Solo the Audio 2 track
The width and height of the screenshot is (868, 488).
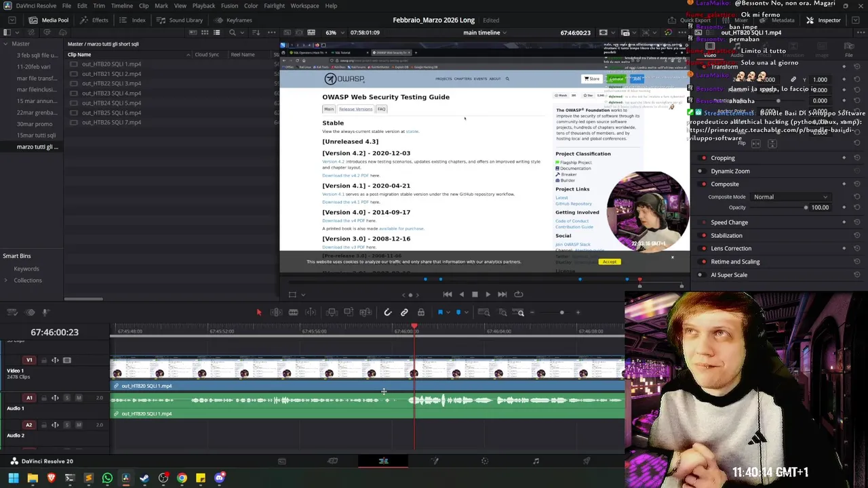[x=66, y=425]
